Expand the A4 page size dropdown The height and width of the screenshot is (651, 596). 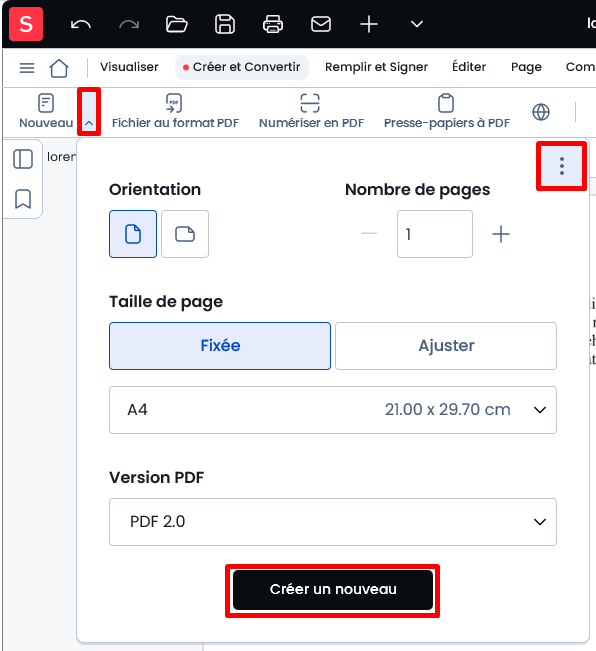[x=333, y=410]
